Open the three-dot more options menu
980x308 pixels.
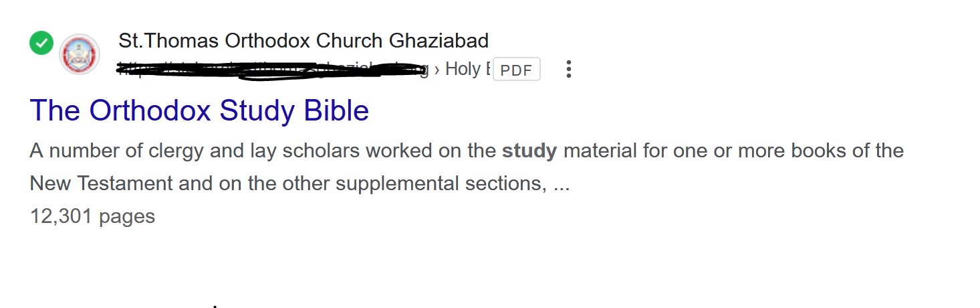point(568,69)
